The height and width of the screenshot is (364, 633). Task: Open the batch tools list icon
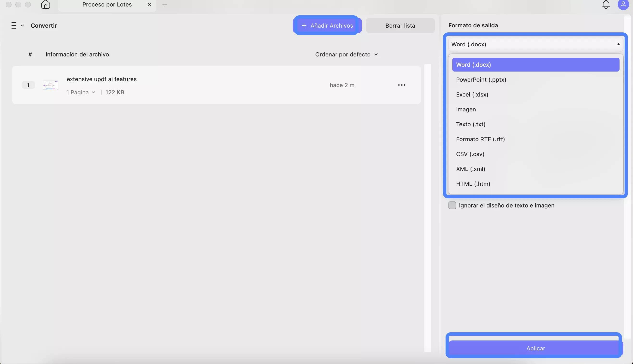click(x=14, y=25)
